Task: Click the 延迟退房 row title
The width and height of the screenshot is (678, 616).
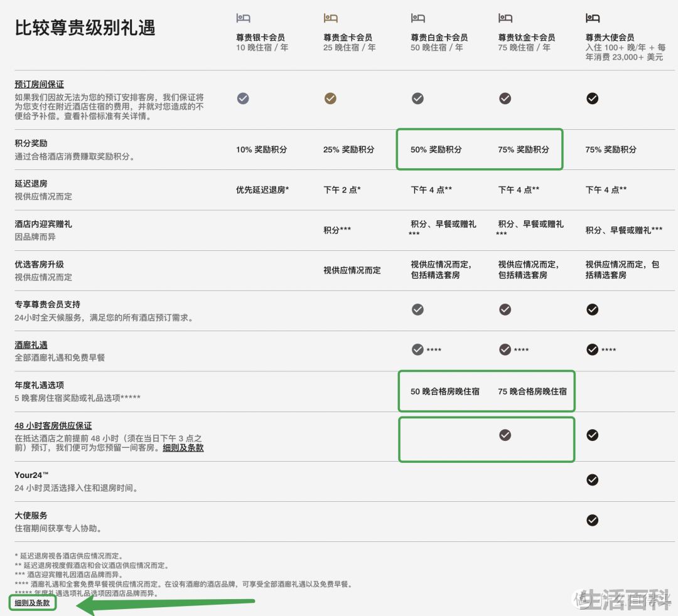Action: point(31,184)
